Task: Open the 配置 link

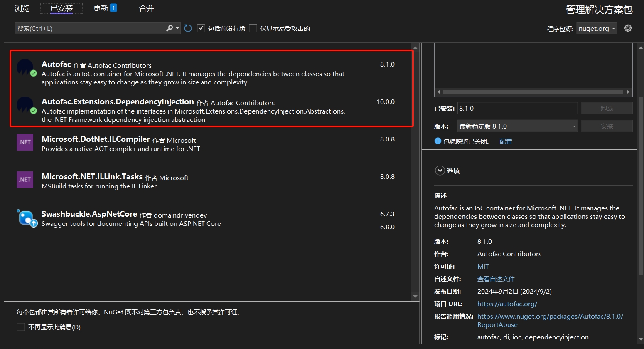Action: coord(506,141)
